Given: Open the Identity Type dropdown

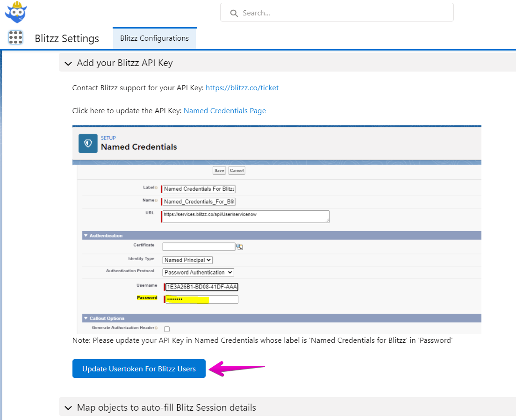Looking at the screenshot, I should pyautogui.click(x=187, y=260).
